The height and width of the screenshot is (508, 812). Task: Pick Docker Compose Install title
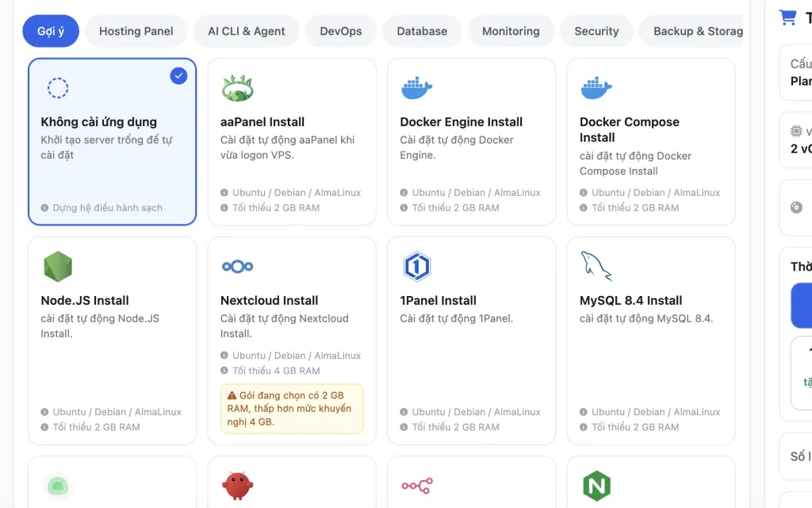tap(629, 129)
